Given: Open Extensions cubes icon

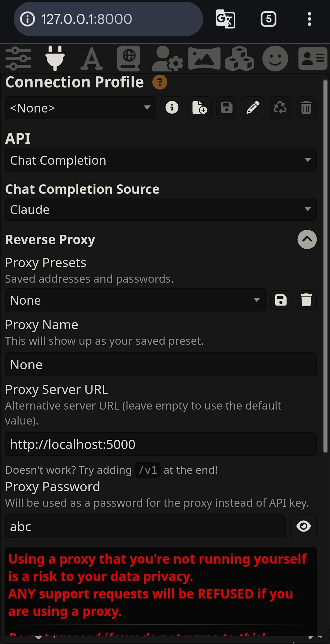Looking at the screenshot, I should tap(239, 58).
